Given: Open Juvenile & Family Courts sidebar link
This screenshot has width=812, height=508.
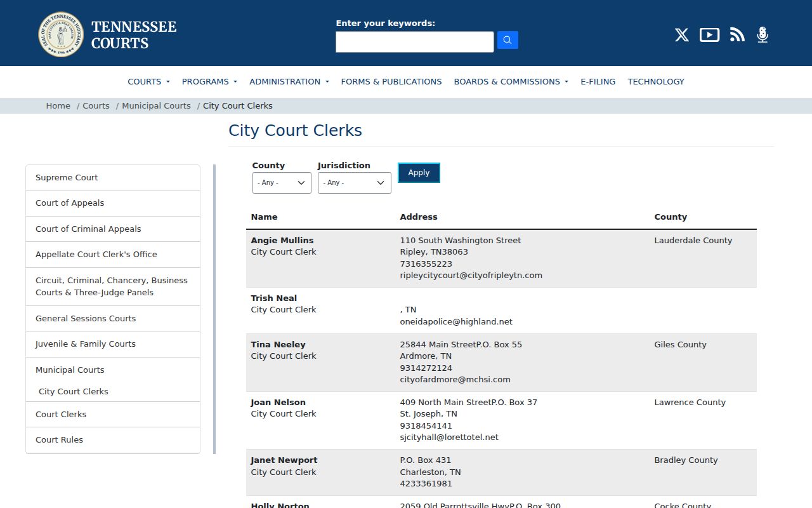Looking at the screenshot, I should [x=113, y=344].
